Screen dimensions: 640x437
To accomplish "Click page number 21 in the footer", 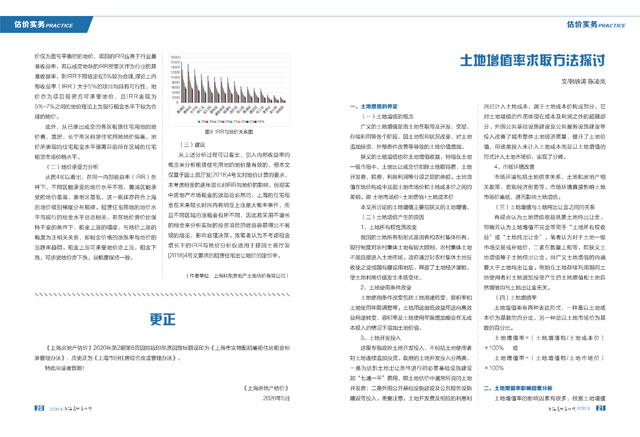I will pos(601,408).
